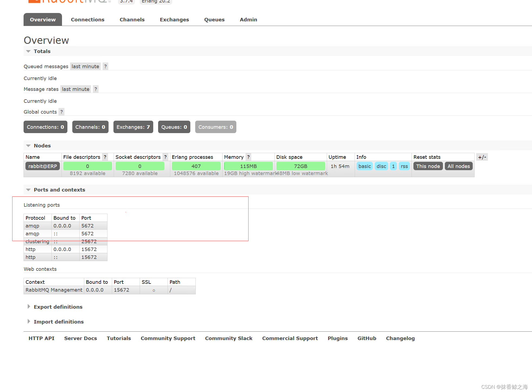The width and height of the screenshot is (532, 392).
Task: Switch to the Channels tab
Action: [132, 20]
